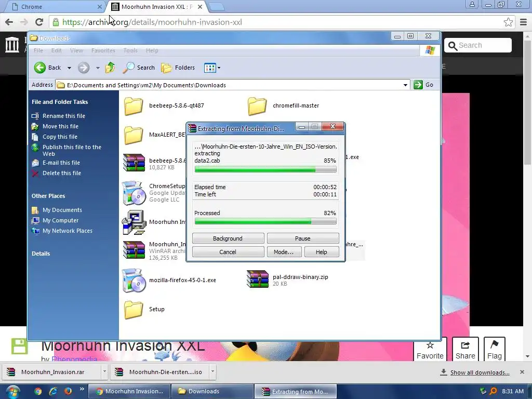This screenshot has width=532, height=399.
Task: Select Moorhuhn installer computer icon
Action: click(x=134, y=222)
